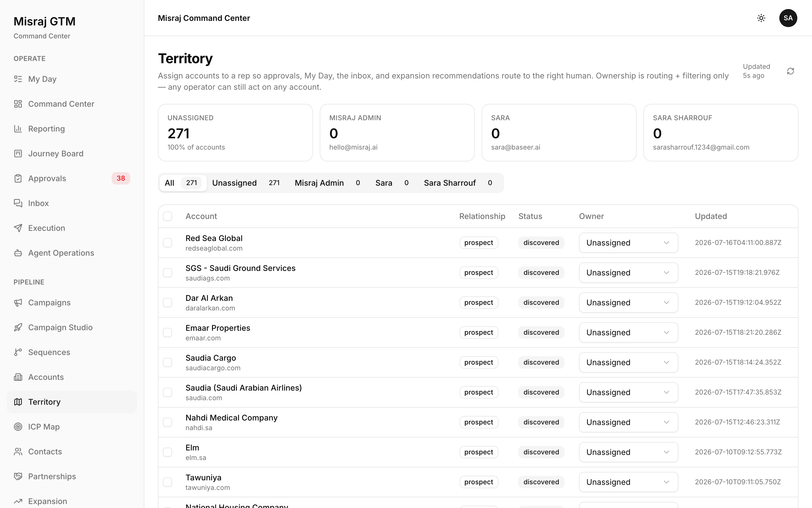The image size is (812, 508).
Task: Check the Tawuniya row checkbox
Action: point(167,482)
